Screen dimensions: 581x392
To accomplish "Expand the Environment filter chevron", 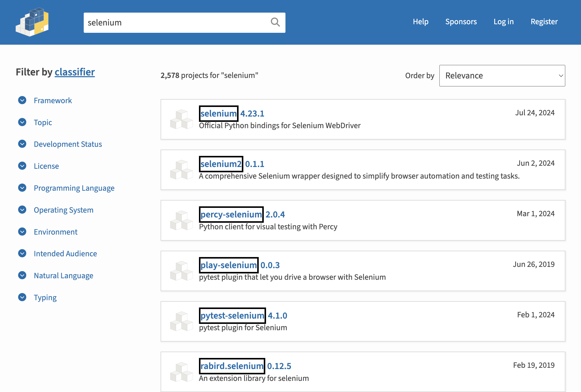I will tap(22, 232).
